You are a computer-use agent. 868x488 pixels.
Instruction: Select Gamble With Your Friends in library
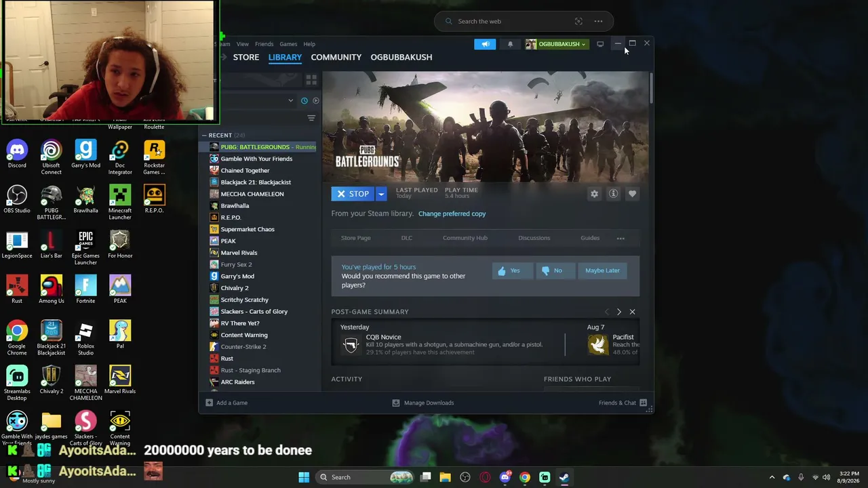point(262,159)
